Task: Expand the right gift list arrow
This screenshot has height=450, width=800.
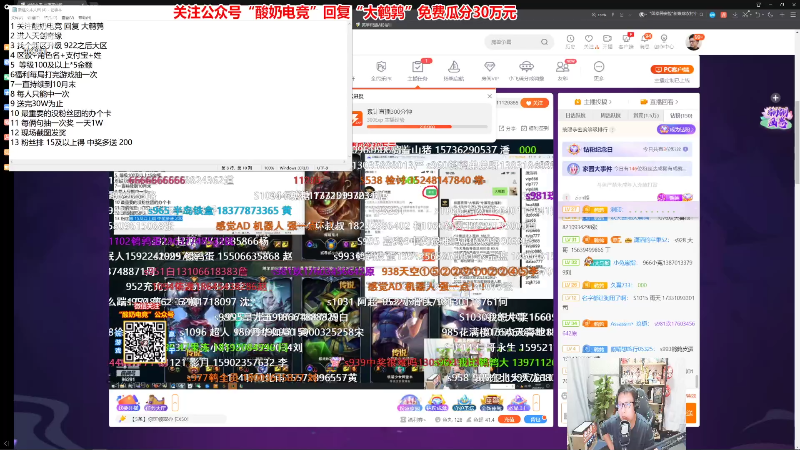Action: [x=536, y=403]
